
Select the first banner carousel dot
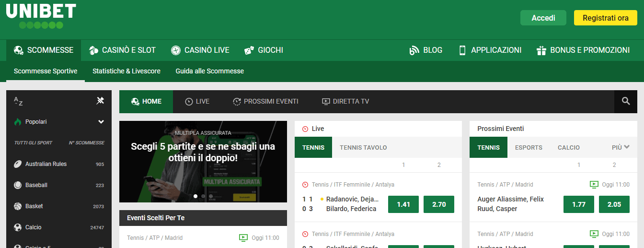point(195,196)
